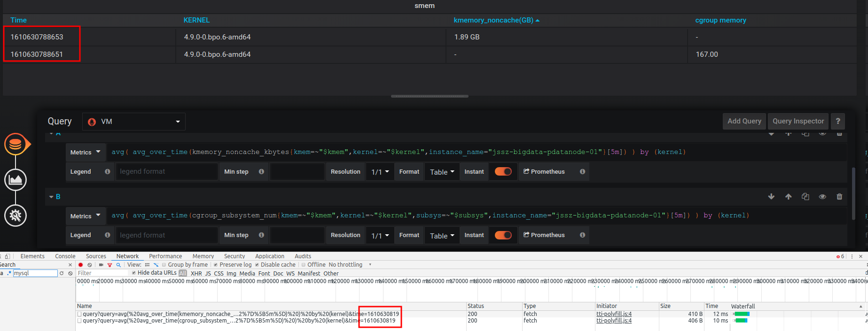The height and width of the screenshot is (331, 868).
Task: Toggle the red filter funnel icon
Action: click(110, 265)
